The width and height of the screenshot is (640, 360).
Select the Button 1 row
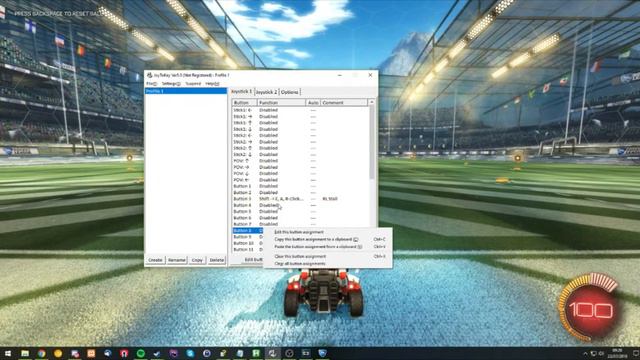click(x=300, y=186)
